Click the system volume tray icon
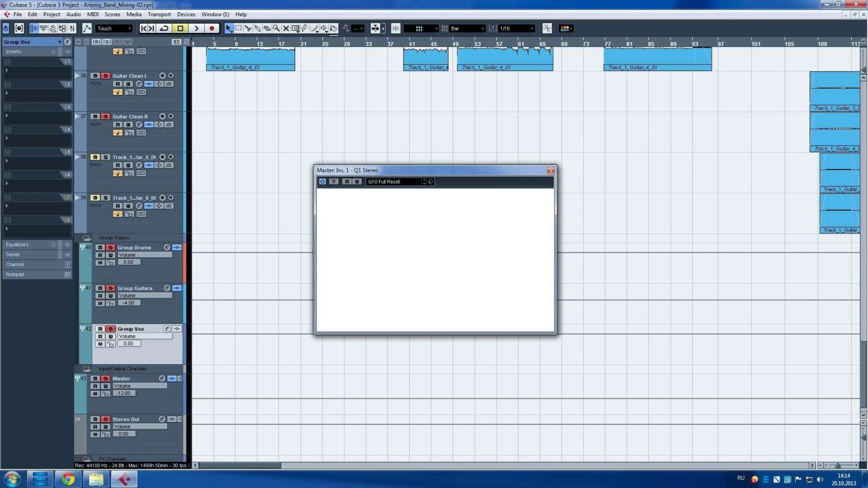This screenshot has height=488, width=868. coord(820,479)
